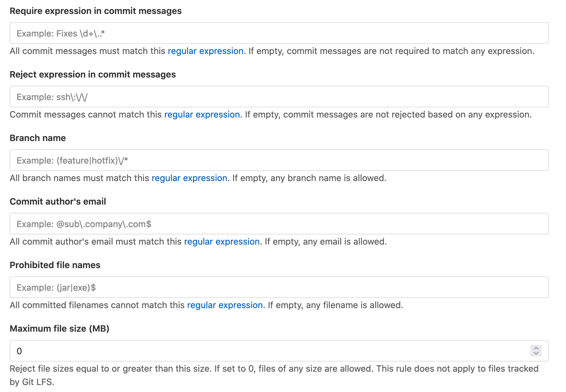This screenshot has width=566, height=392.
Task: Click the Maximum file size (MB) label
Action: (59, 329)
